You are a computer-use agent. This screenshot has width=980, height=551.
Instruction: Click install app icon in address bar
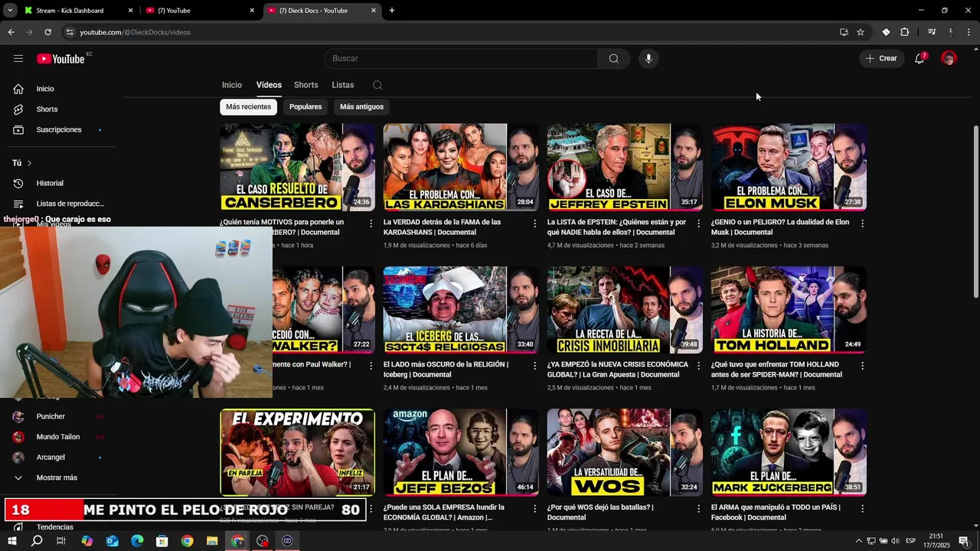click(x=844, y=32)
